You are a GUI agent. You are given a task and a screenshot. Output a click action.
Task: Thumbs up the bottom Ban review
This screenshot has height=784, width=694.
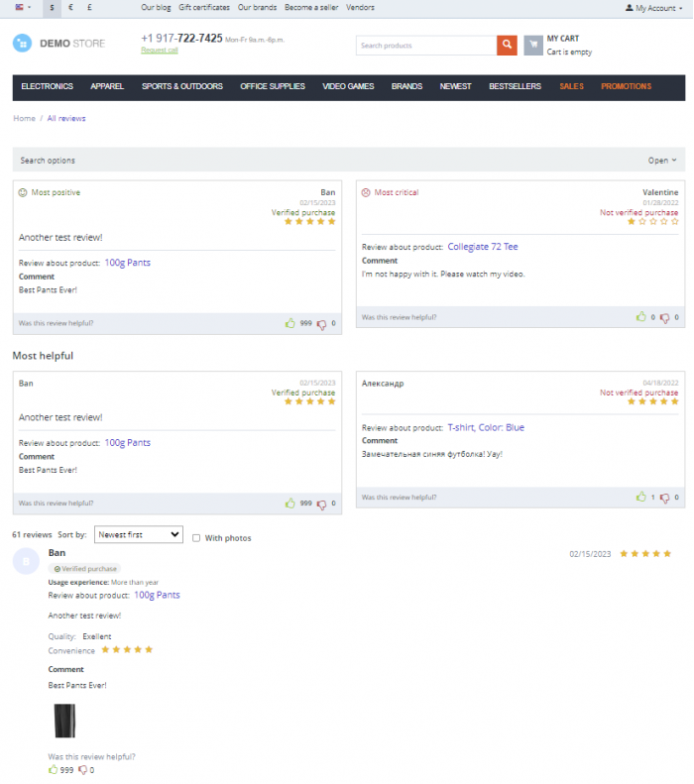coord(53,769)
